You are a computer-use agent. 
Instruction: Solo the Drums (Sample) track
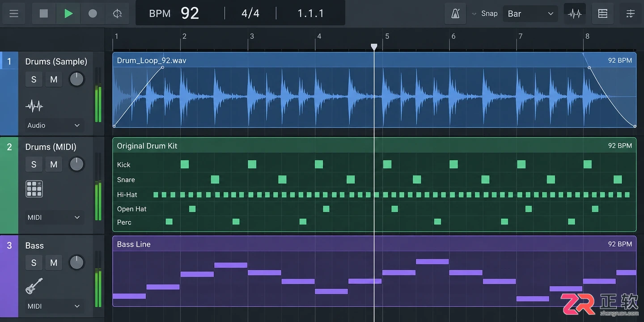point(34,80)
